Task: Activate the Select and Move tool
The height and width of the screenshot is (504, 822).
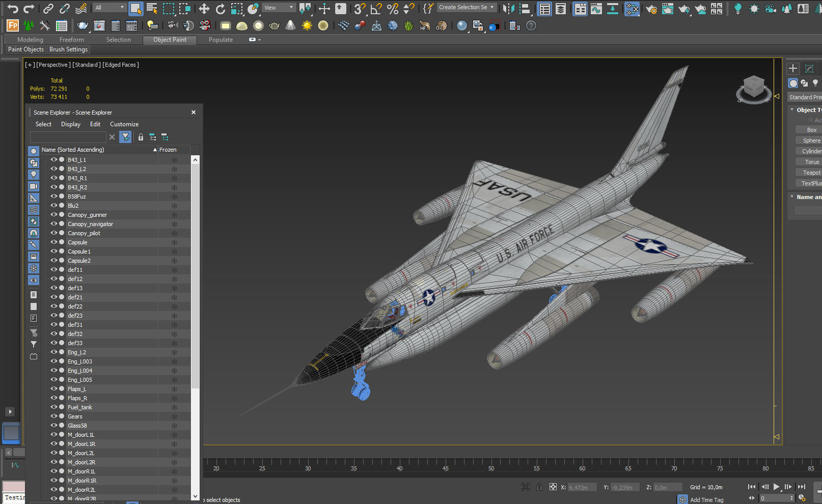Action: pyautogui.click(x=204, y=8)
